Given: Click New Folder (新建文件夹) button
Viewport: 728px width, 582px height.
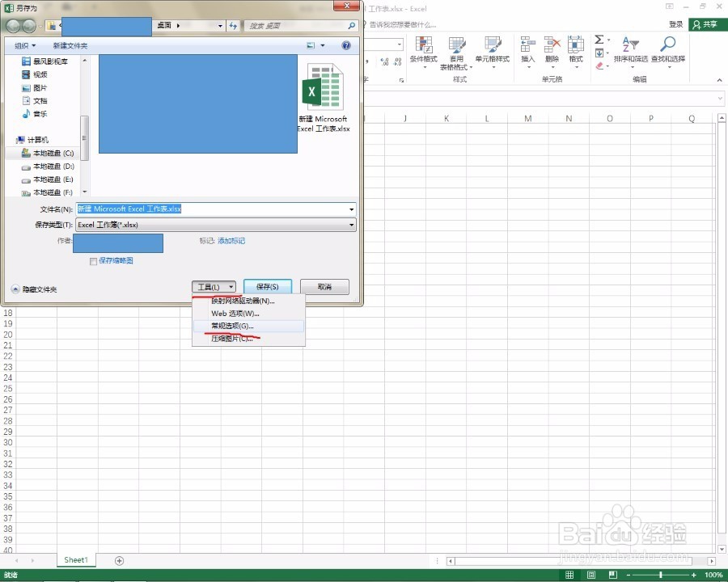Looking at the screenshot, I should tap(70, 45).
